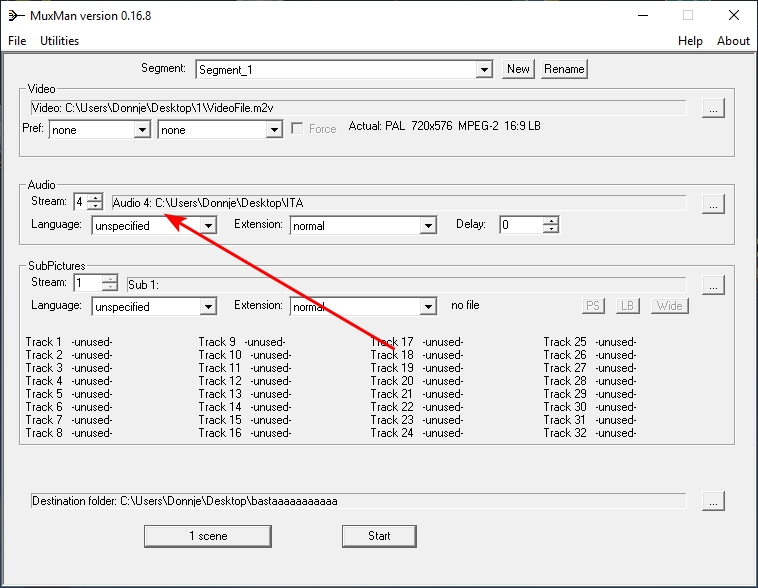Click the Track 8 -unused- entry
The height and width of the screenshot is (588, 758).
pyautogui.click(x=69, y=433)
